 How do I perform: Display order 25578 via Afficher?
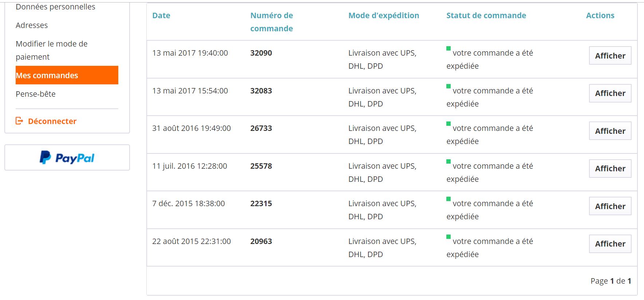610,168
